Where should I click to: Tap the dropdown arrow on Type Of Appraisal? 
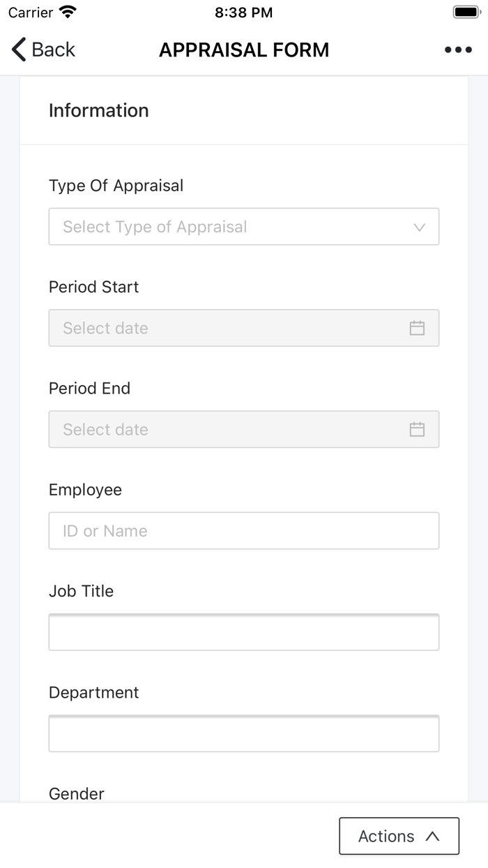pos(418,227)
